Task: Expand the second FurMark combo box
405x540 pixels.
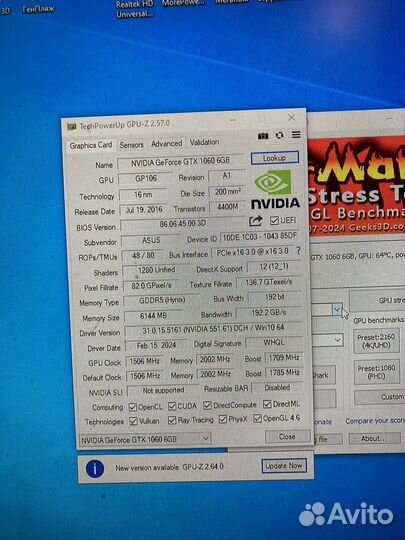Action: [x=328, y=340]
